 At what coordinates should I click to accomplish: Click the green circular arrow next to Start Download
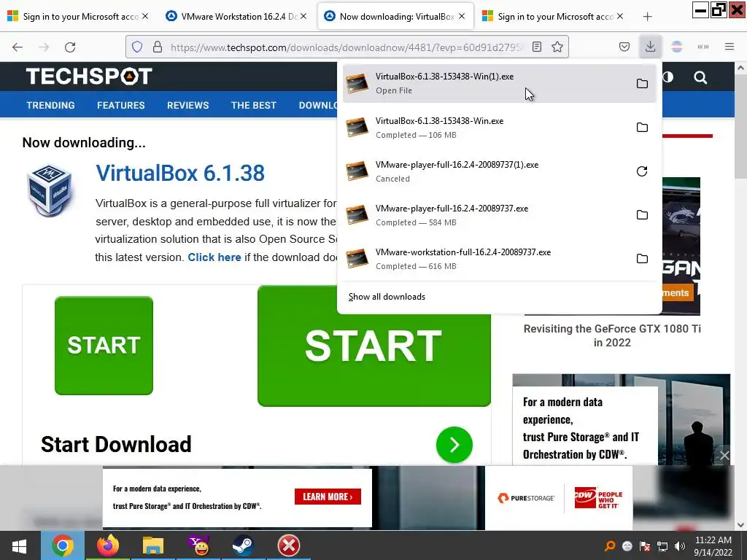point(454,445)
